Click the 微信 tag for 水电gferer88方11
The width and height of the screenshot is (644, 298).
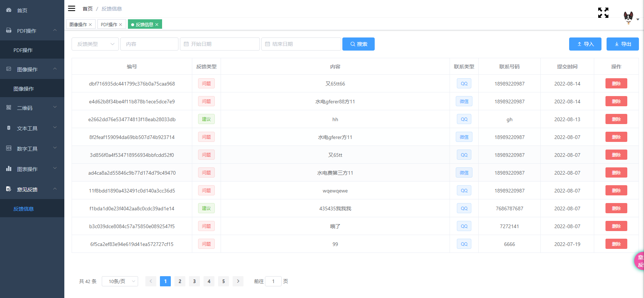[464, 102]
